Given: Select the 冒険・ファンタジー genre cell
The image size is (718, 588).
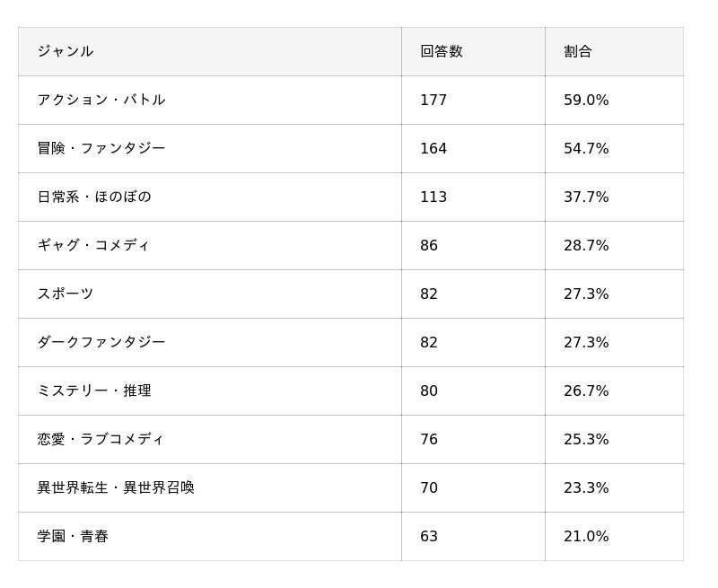Looking at the screenshot, I should point(101,148).
